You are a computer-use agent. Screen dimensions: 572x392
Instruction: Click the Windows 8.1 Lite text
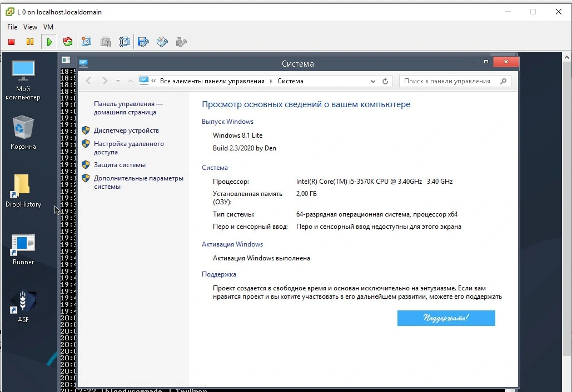coord(237,135)
